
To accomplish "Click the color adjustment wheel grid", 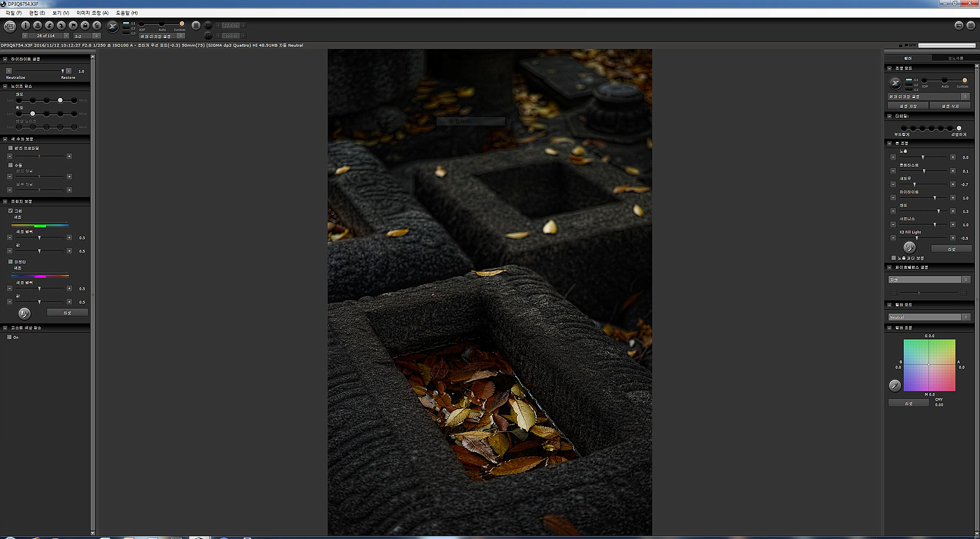I will pos(929,365).
